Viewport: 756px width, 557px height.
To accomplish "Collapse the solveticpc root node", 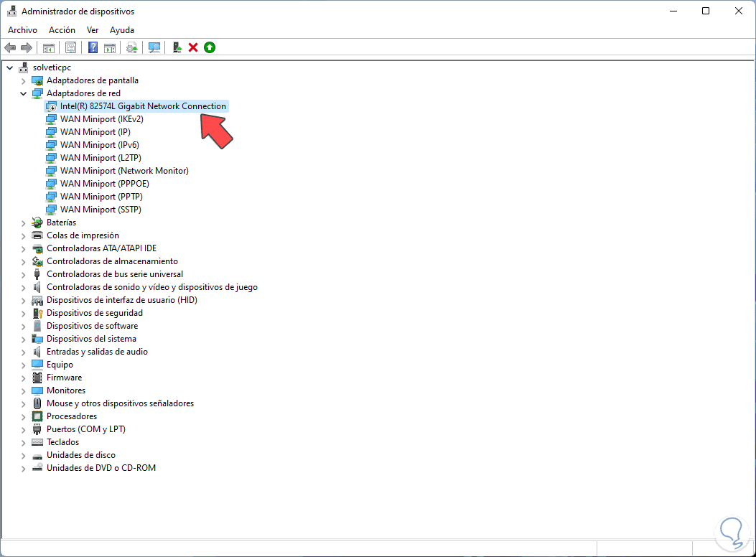I will (x=9, y=68).
